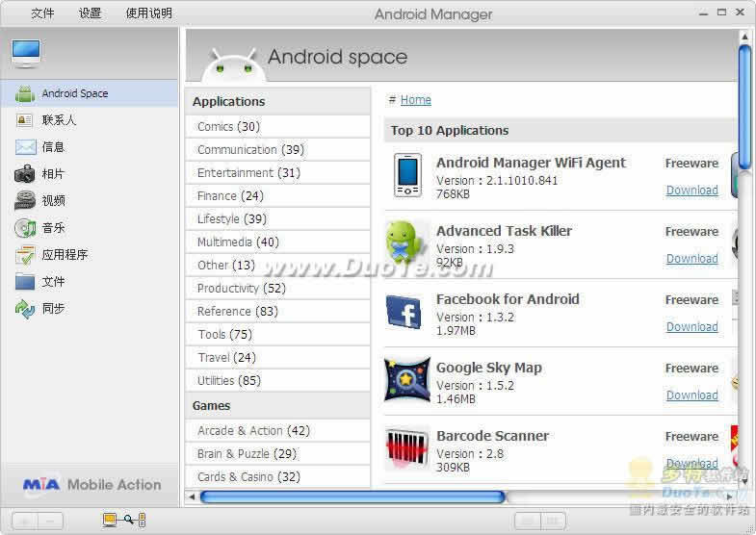Open the Productivity (52) category
This screenshot has height=535, width=756.
tap(277, 289)
